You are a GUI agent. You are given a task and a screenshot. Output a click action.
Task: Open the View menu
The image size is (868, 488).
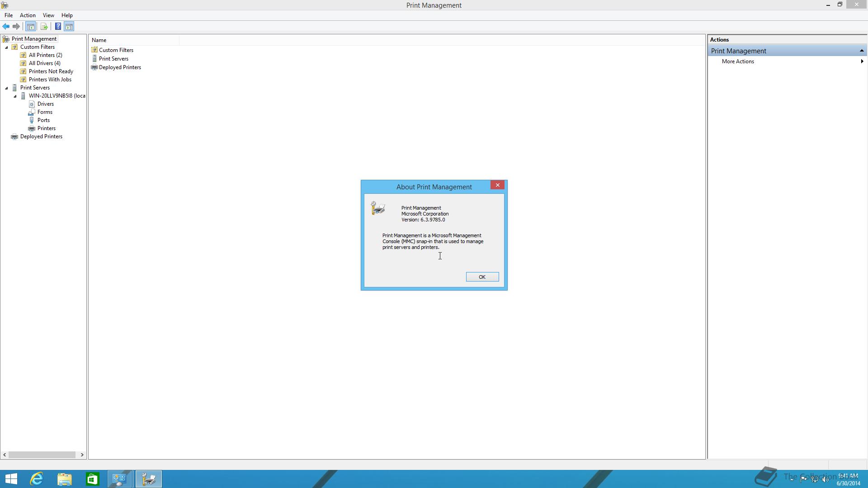click(48, 15)
